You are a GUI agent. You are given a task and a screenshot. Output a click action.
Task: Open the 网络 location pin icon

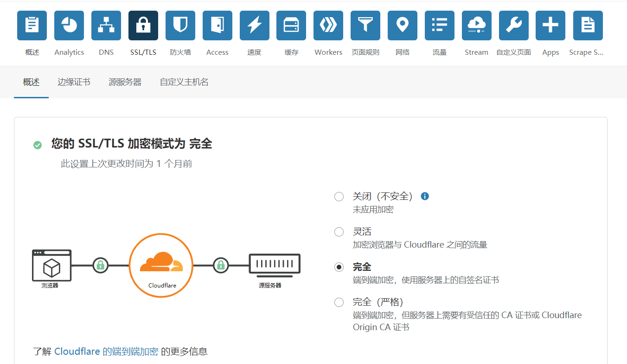pos(403,26)
